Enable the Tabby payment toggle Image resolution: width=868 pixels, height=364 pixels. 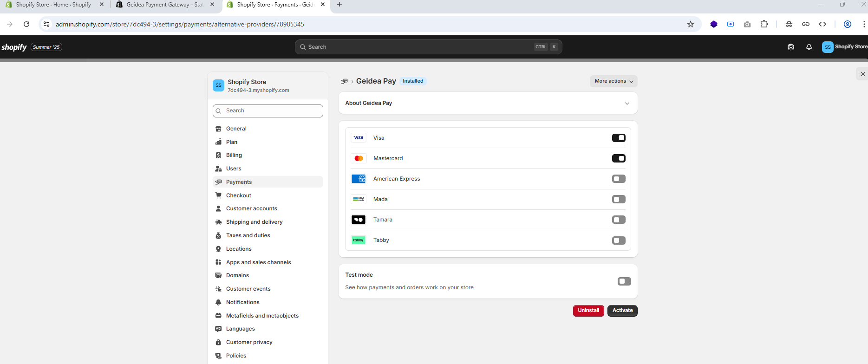tap(619, 240)
